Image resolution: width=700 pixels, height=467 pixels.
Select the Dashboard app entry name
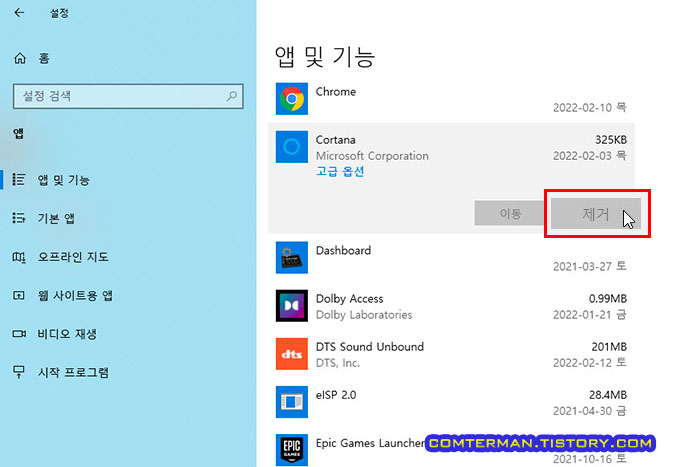pos(343,250)
